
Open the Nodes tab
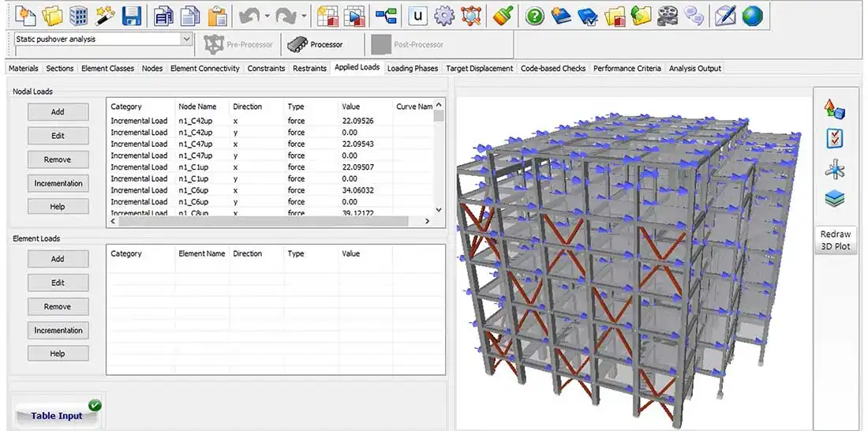(152, 68)
